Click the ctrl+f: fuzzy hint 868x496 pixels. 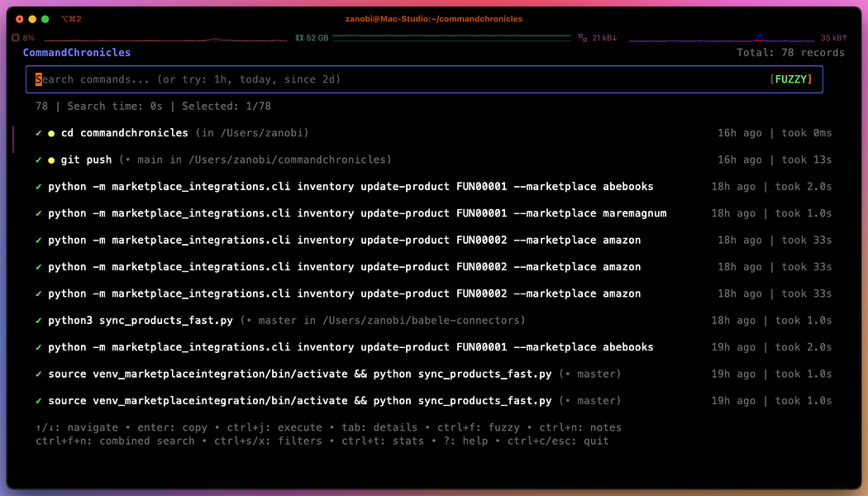[x=479, y=427]
